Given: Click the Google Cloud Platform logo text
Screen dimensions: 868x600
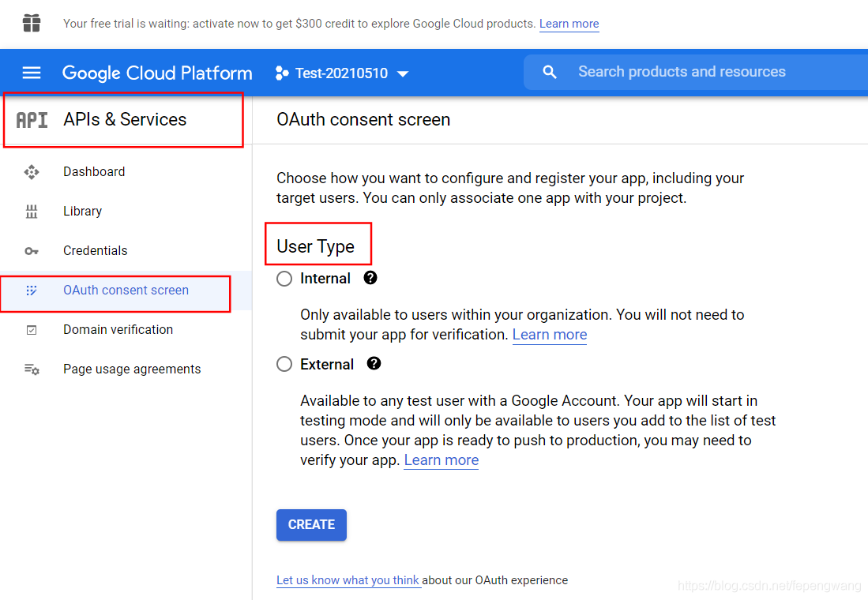Looking at the screenshot, I should click(157, 73).
